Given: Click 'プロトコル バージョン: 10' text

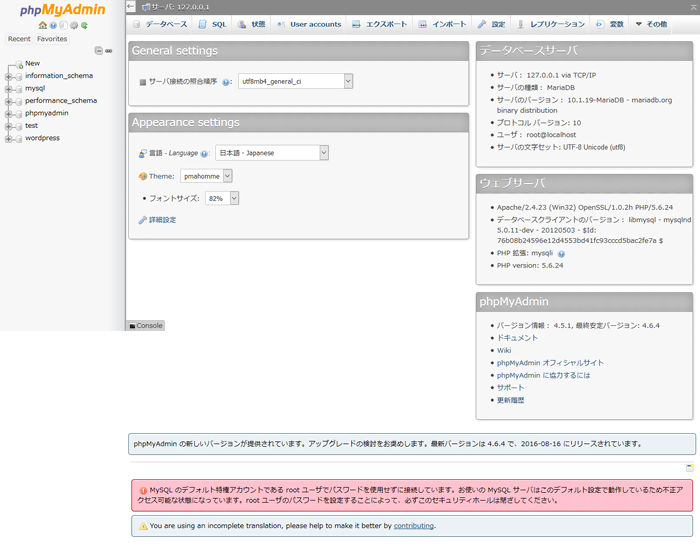Looking at the screenshot, I should pos(539,123).
